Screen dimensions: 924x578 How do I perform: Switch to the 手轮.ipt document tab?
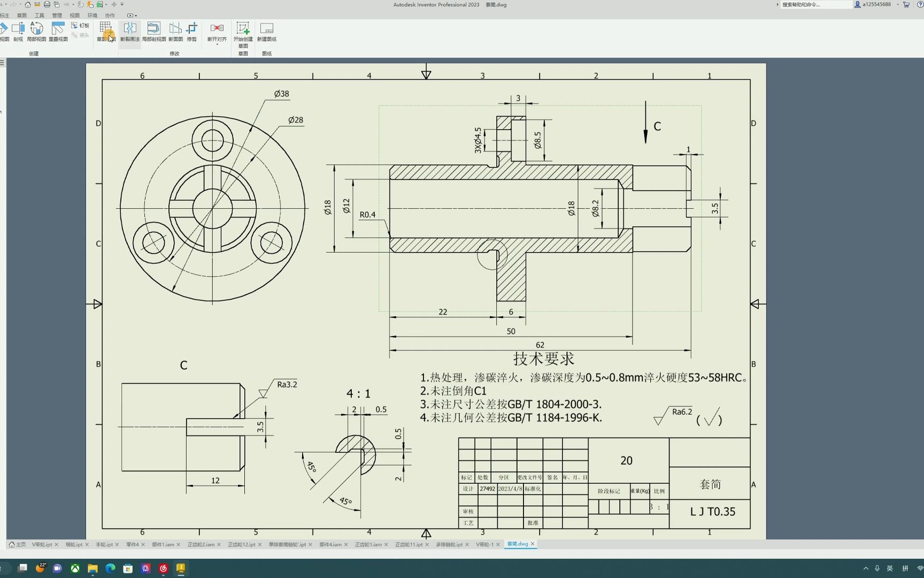coord(104,544)
